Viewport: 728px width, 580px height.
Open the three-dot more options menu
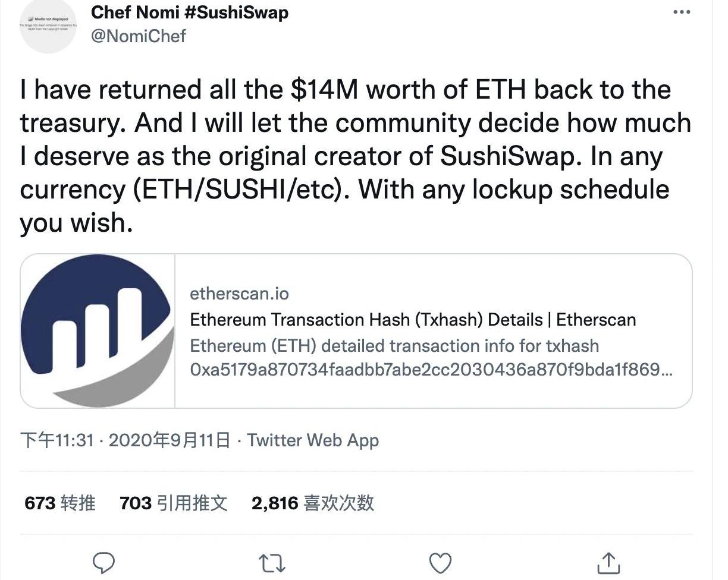tap(682, 12)
